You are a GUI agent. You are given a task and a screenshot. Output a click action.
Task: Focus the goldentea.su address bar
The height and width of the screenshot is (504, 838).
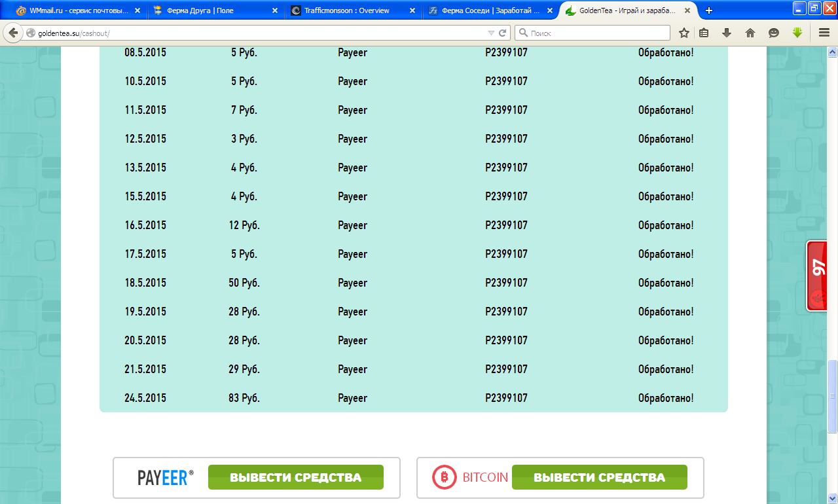(262, 33)
